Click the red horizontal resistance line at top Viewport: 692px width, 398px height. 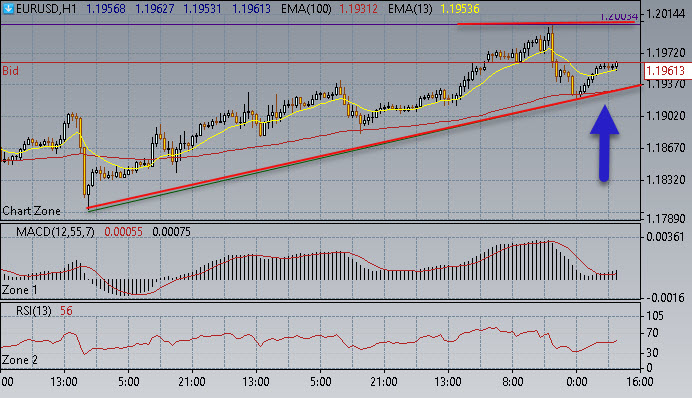[547, 23]
